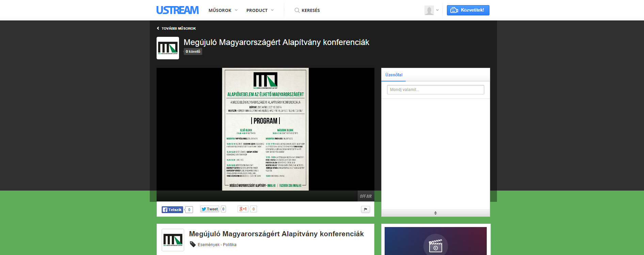
Task: Click the video player poster image
Action: coord(265,129)
